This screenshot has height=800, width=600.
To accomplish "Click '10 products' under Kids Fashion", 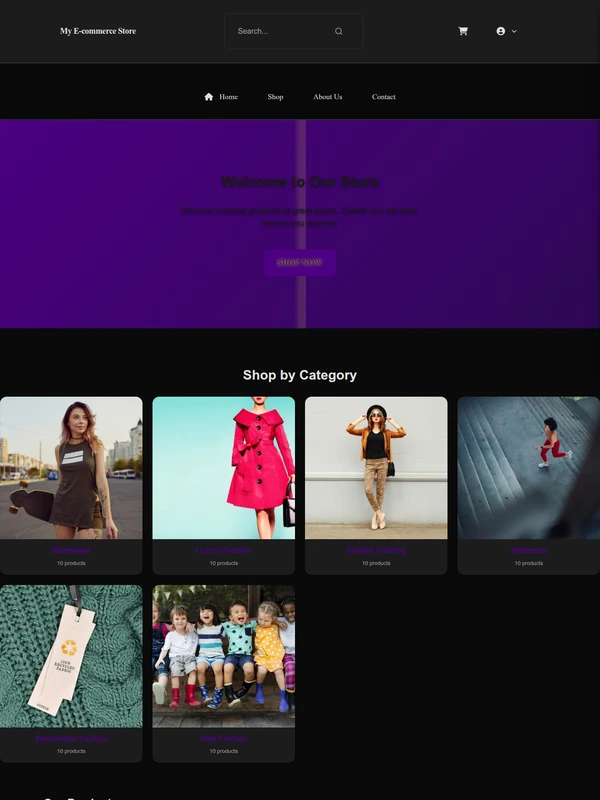I will [223, 751].
